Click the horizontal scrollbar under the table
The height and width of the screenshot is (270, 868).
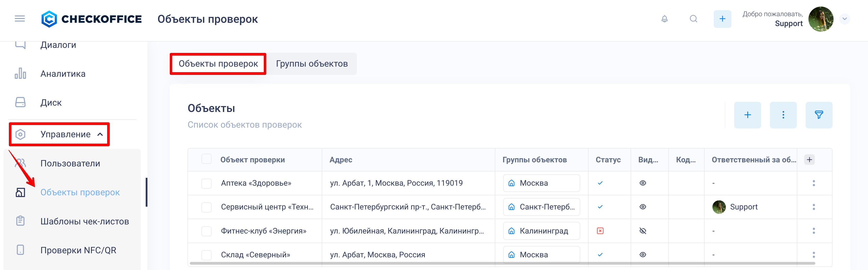502,263
